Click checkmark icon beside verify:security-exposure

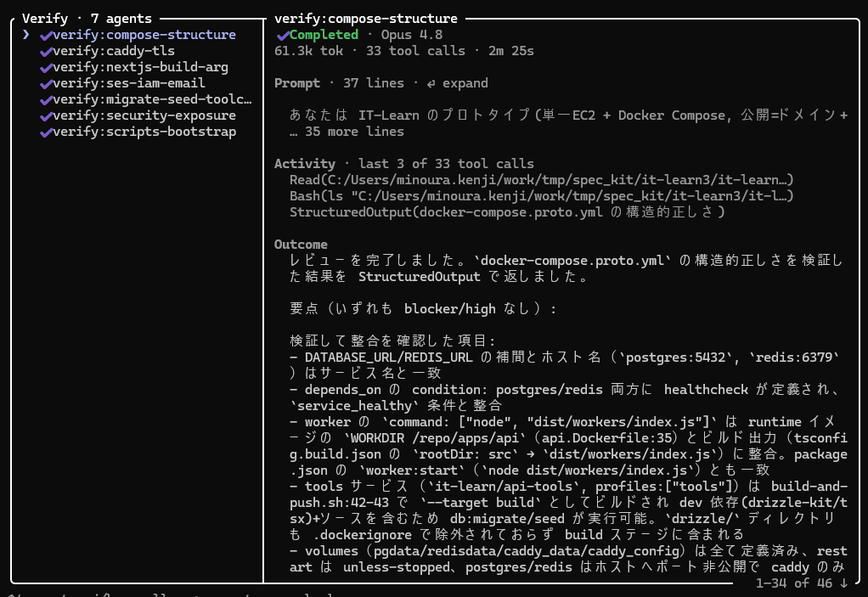46,115
